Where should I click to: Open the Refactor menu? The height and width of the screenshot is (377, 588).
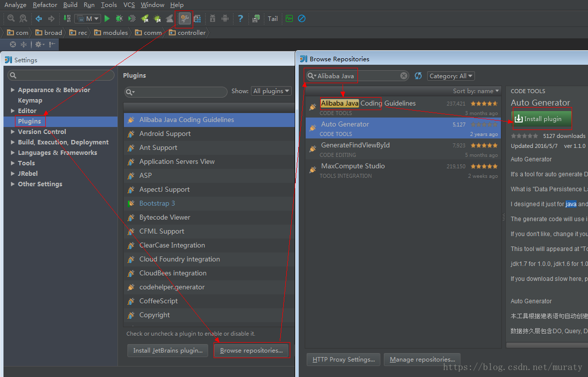pos(45,5)
